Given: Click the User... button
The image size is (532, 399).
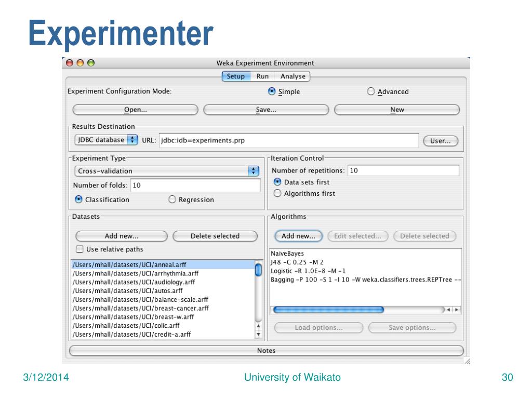Looking at the screenshot, I should click(x=441, y=141).
